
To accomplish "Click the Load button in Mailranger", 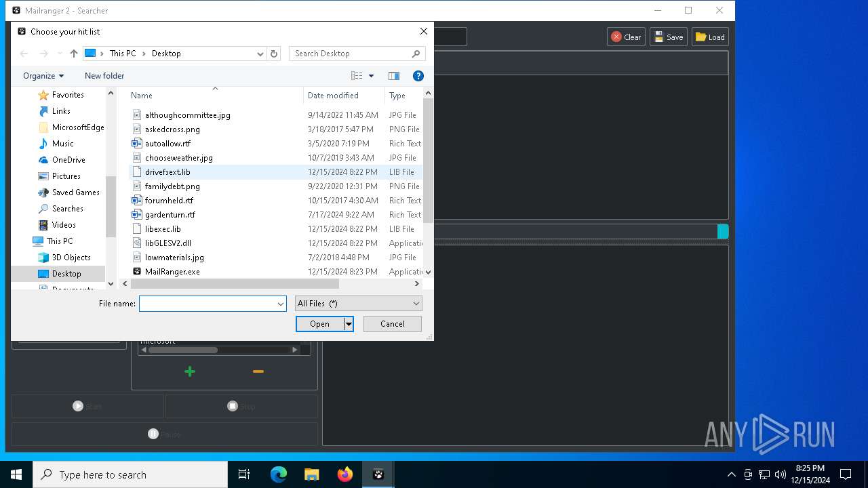I will tap(710, 37).
